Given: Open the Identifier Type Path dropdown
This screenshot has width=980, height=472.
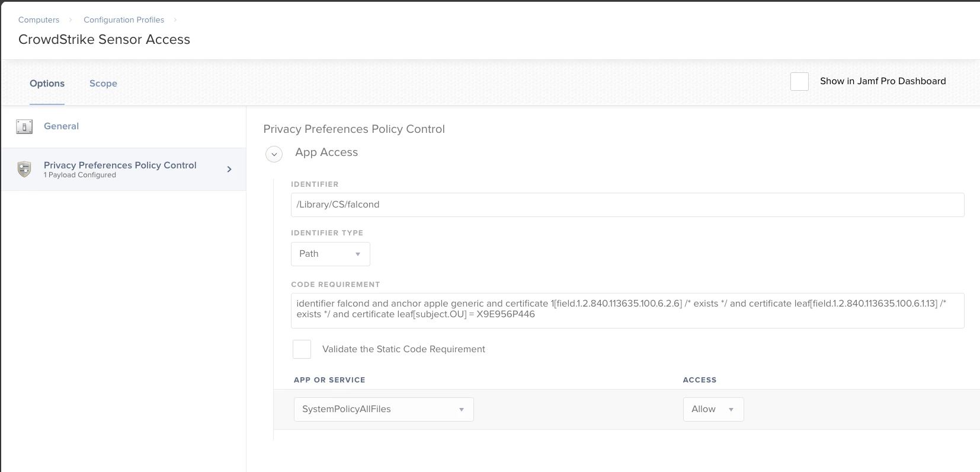Looking at the screenshot, I should pos(331,254).
